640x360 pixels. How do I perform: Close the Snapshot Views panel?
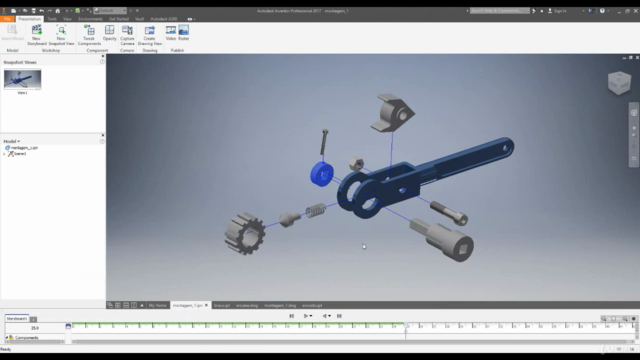click(102, 56)
